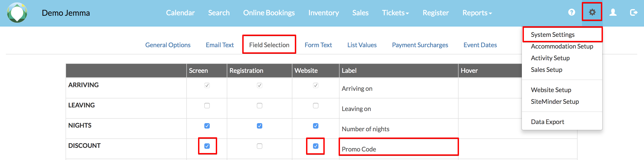Uncheck NIGHTS in Registration column
Viewport: 644px width, 160px height.
[x=259, y=126]
